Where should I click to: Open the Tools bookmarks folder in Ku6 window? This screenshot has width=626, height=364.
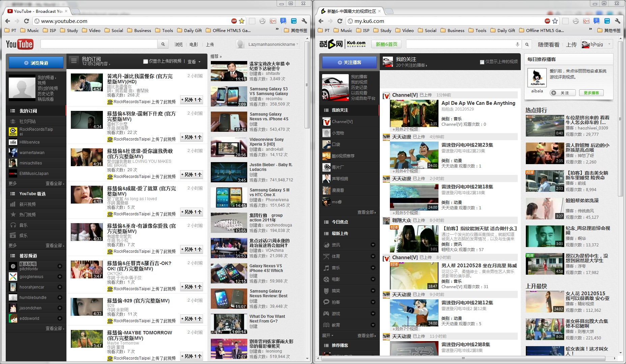tap(477, 30)
